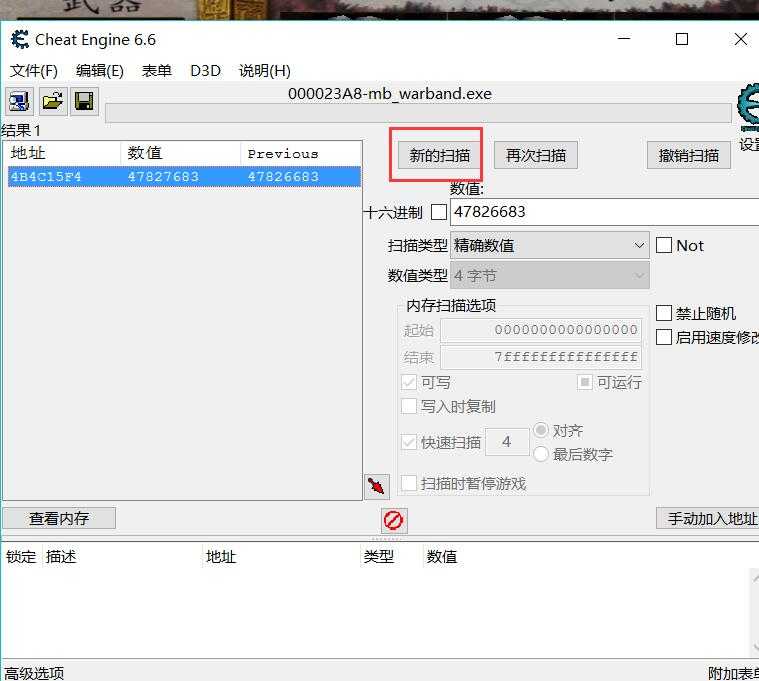Click the fast scan alignment field showing 4
This screenshot has height=681, width=759.
point(507,442)
